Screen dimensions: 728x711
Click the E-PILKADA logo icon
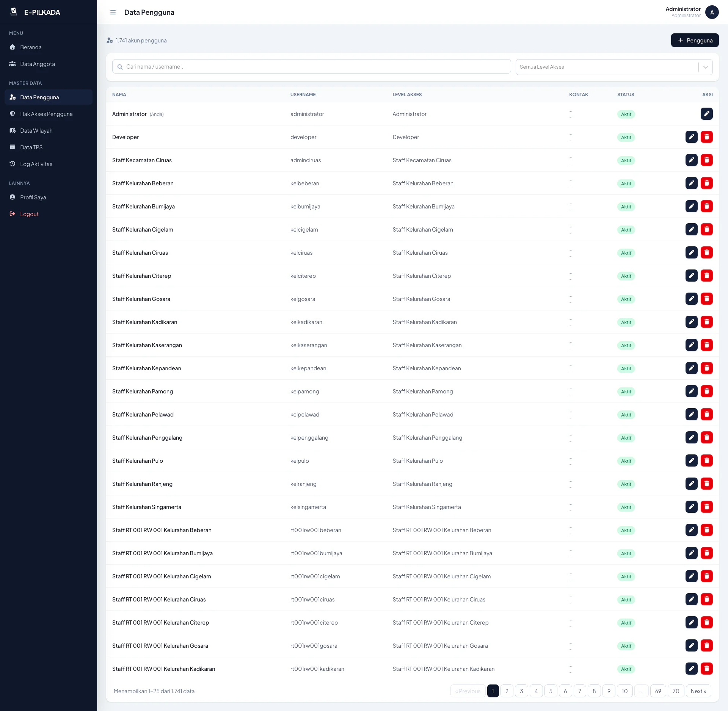tap(14, 12)
